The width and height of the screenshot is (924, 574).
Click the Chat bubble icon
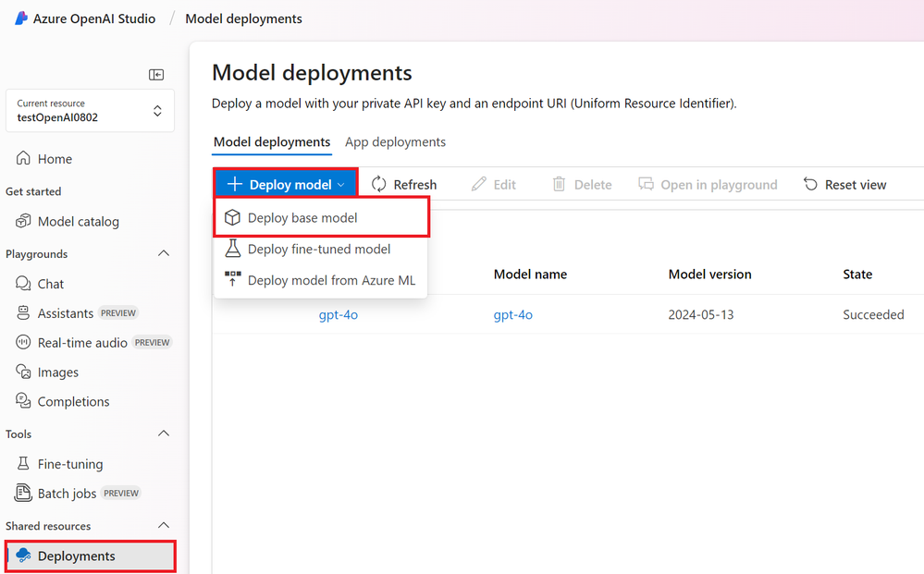[23, 283]
